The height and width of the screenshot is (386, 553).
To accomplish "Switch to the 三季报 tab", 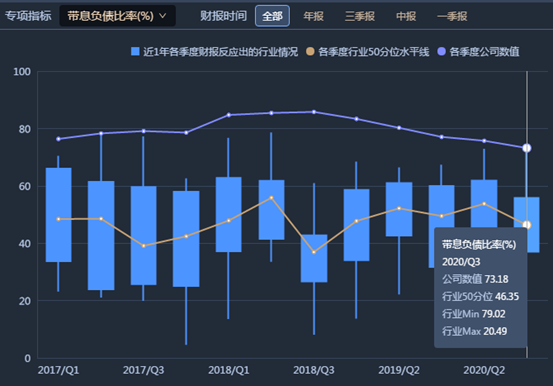I will (359, 16).
